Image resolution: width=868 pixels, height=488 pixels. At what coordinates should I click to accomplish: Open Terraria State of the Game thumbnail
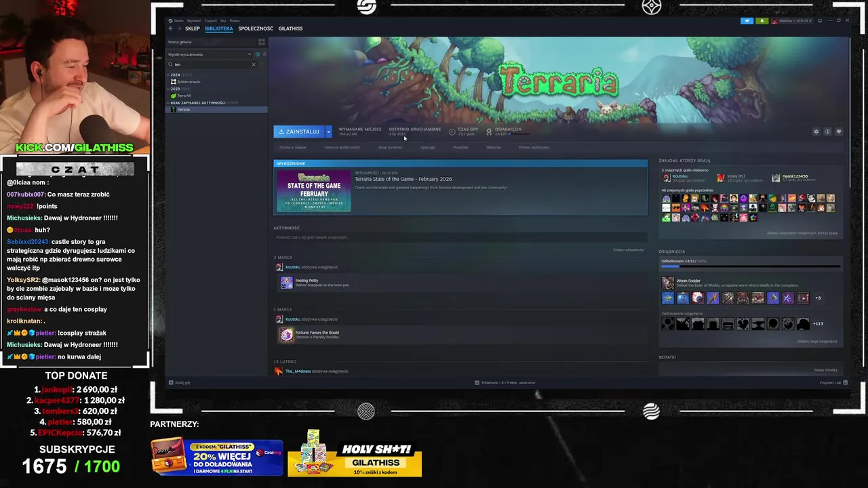coord(313,191)
